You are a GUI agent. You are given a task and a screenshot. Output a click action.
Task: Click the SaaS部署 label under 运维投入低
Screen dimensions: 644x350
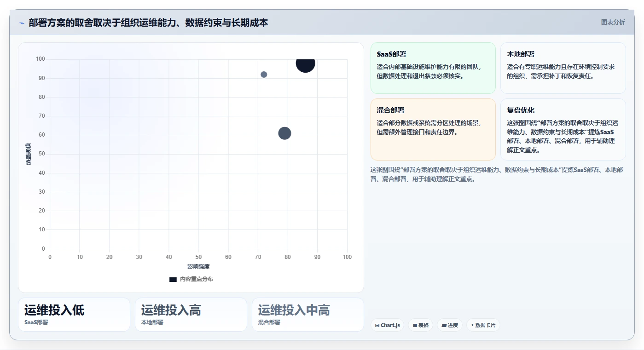pyautogui.click(x=36, y=322)
